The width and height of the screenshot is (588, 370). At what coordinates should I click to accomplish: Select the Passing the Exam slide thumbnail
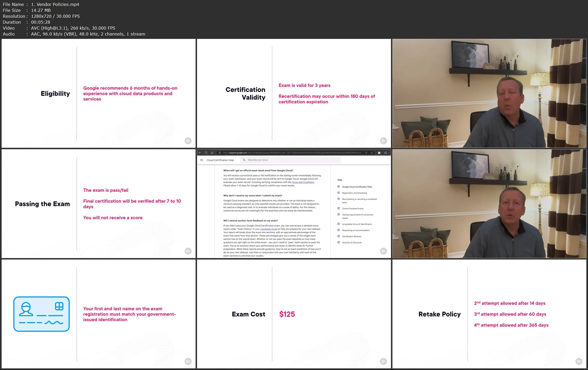point(99,204)
